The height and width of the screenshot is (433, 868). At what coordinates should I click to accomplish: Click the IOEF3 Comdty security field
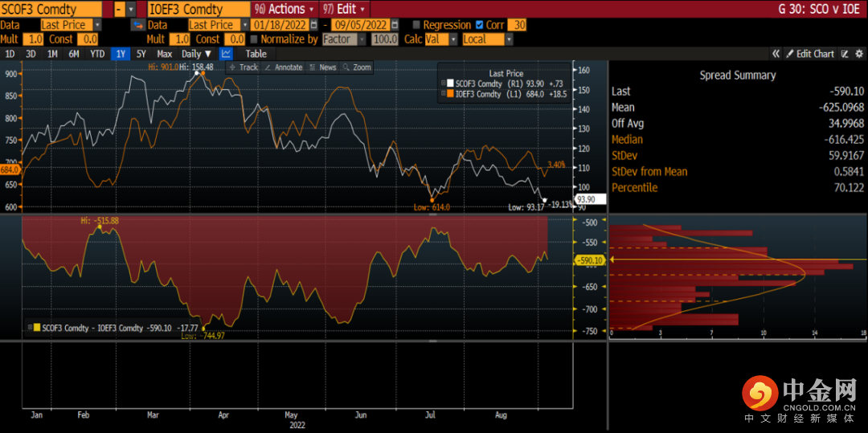pyautogui.click(x=199, y=9)
